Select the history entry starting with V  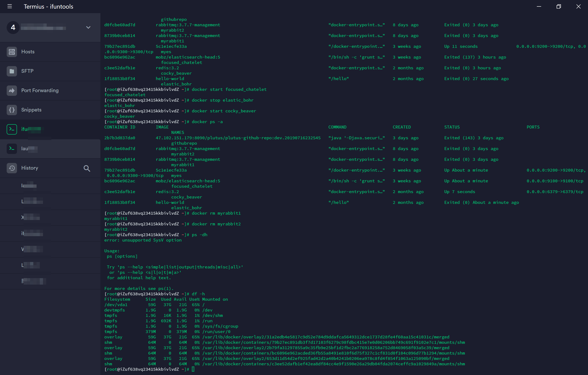pyautogui.click(x=32, y=249)
